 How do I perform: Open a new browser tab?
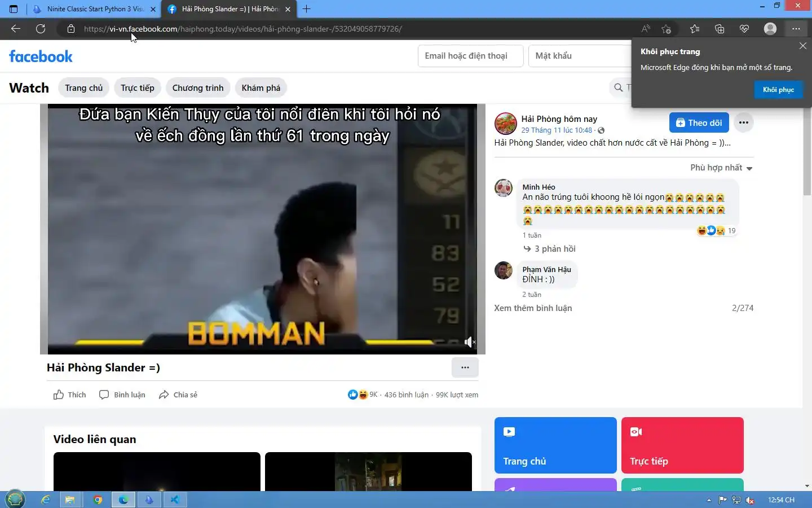307,9
